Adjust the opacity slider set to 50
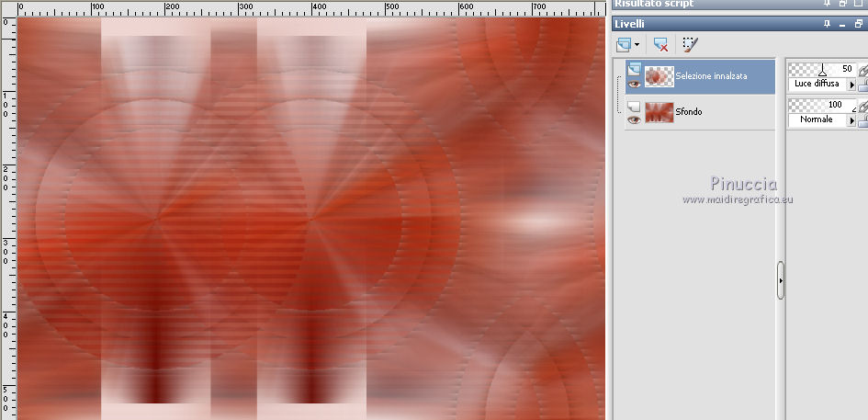This screenshot has height=420, width=868. (821, 69)
